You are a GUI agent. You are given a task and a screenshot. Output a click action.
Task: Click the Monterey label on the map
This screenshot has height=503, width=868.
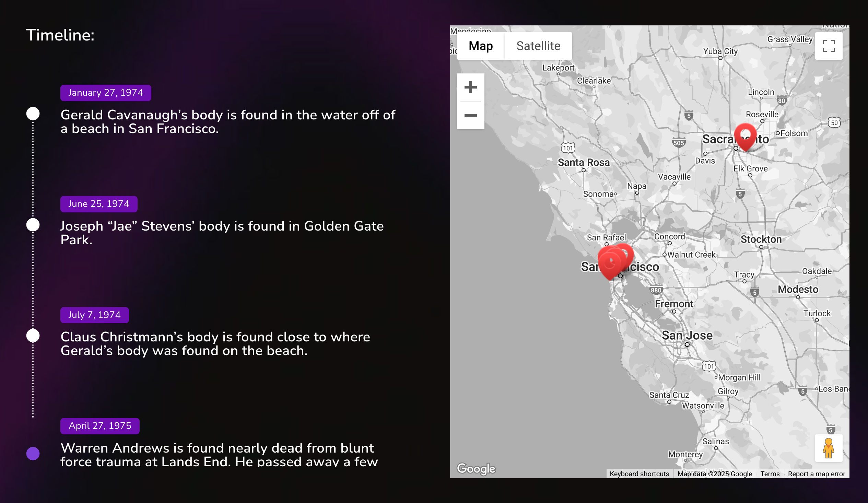point(685,454)
